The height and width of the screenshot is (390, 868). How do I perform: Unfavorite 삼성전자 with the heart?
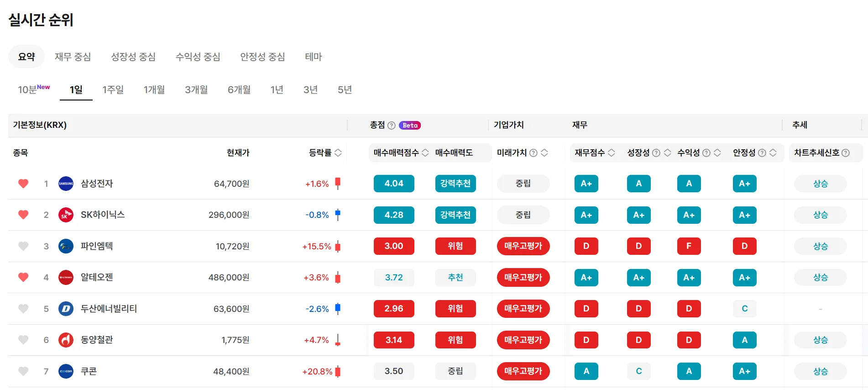click(23, 184)
